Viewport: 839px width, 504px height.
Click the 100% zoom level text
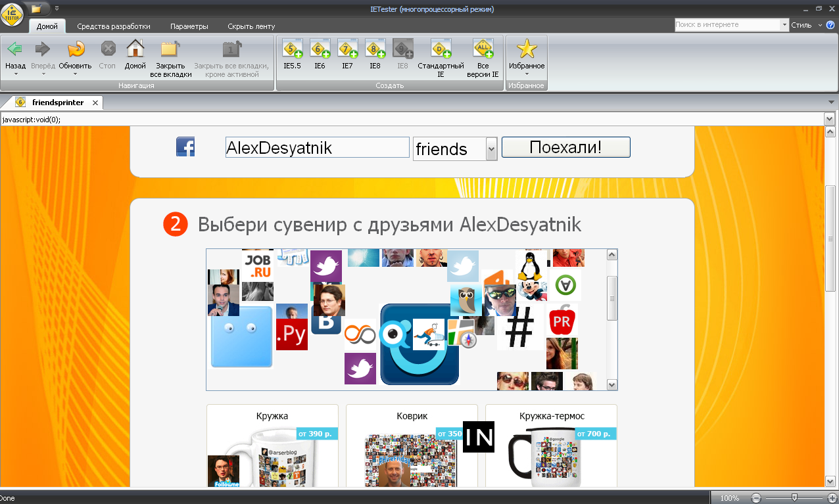click(x=730, y=498)
